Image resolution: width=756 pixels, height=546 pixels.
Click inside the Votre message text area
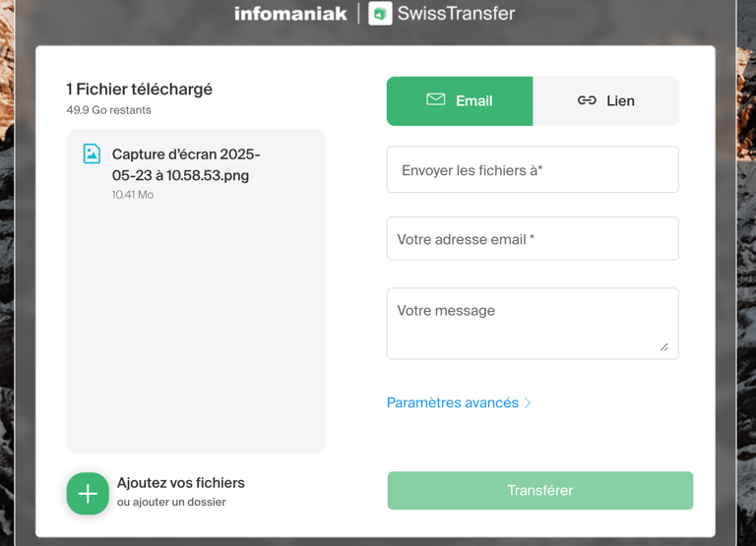[x=533, y=324]
